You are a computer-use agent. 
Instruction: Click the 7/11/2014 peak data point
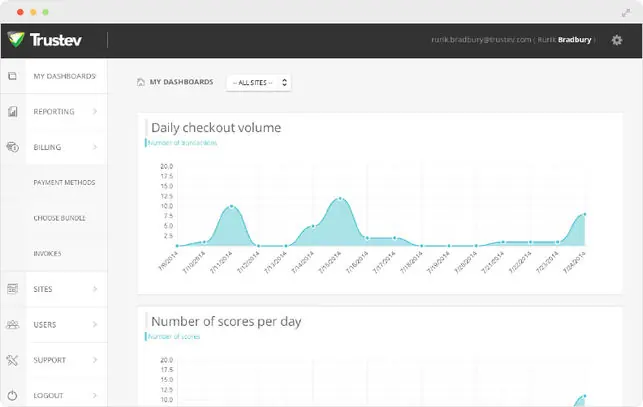[x=232, y=206]
